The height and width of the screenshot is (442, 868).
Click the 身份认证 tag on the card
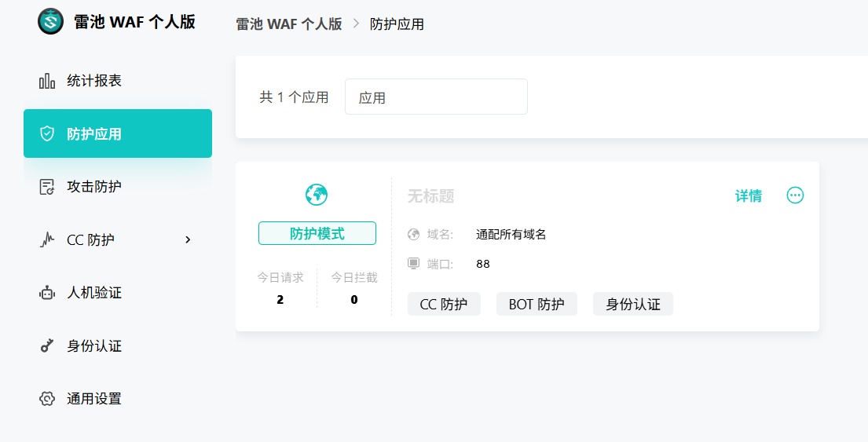point(632,305)
